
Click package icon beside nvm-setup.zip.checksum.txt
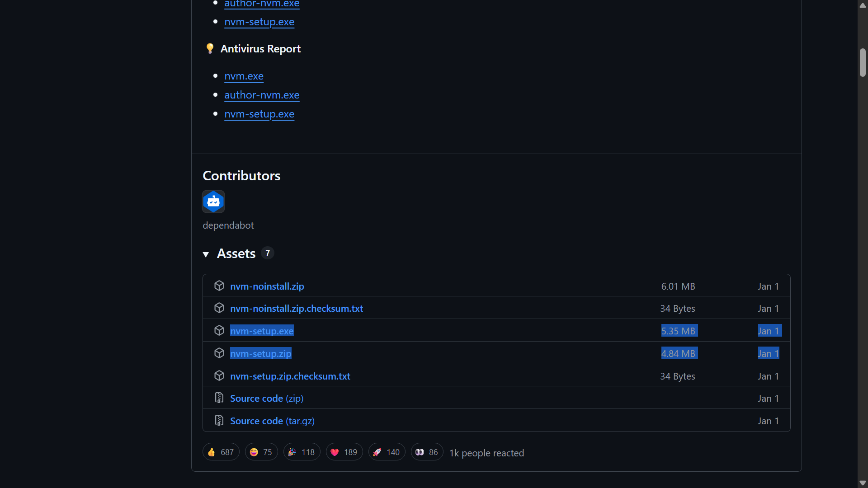tap(219, 376)
